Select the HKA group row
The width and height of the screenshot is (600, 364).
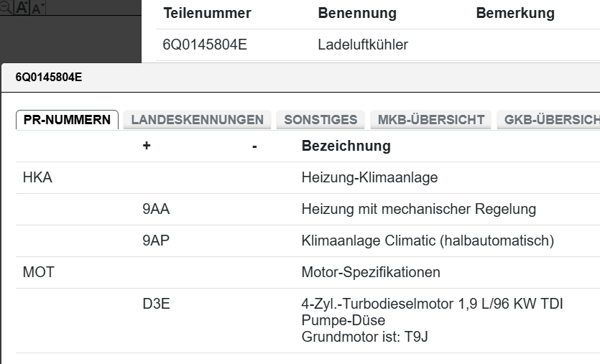[37, 177]
